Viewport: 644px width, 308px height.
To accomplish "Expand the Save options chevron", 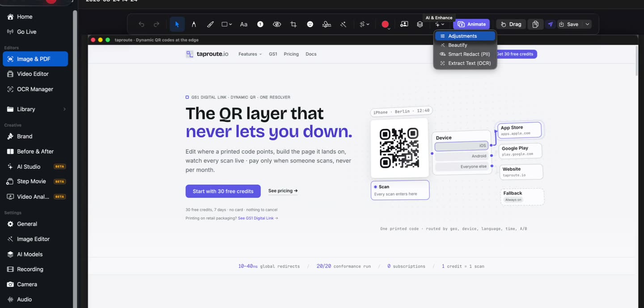I will coord(587,24).
